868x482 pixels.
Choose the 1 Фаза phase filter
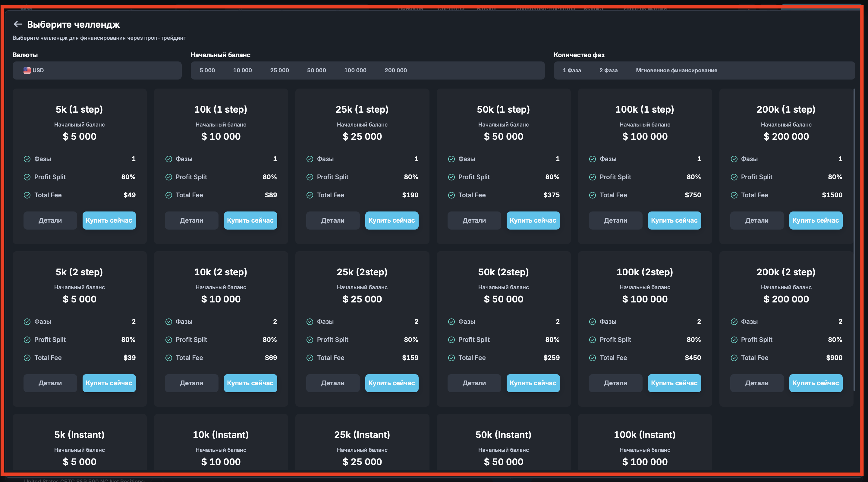coord(571,70)
